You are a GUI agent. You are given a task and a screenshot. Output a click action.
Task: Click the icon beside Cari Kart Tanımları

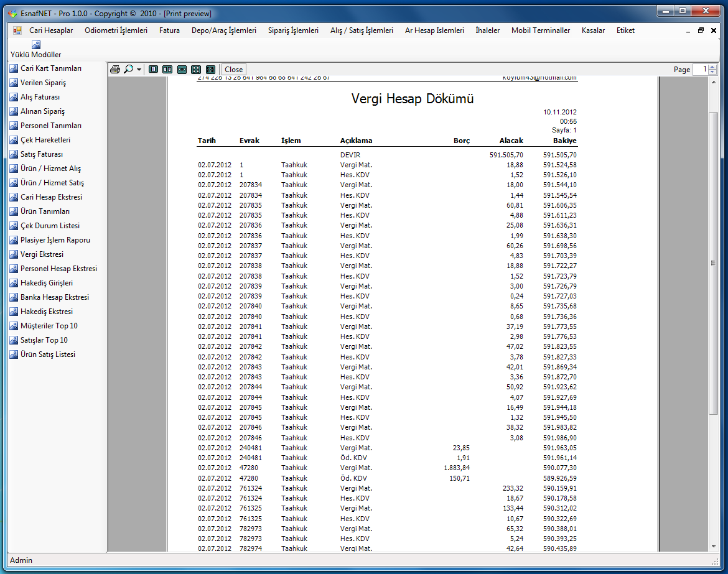click(x=14, y=68)
